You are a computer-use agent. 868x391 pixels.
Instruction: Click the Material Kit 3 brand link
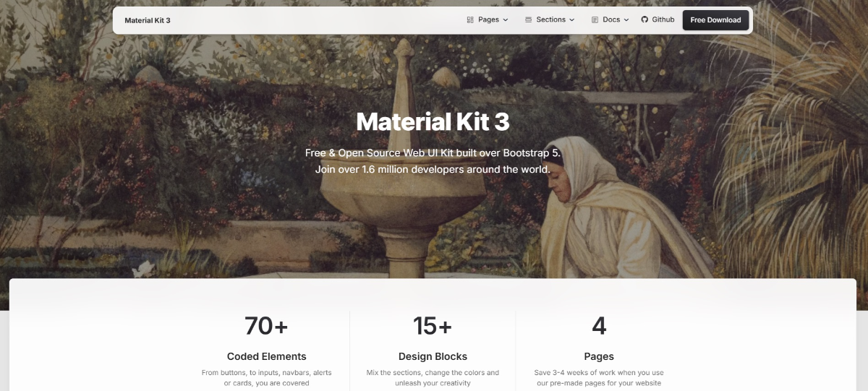[148, 20]
